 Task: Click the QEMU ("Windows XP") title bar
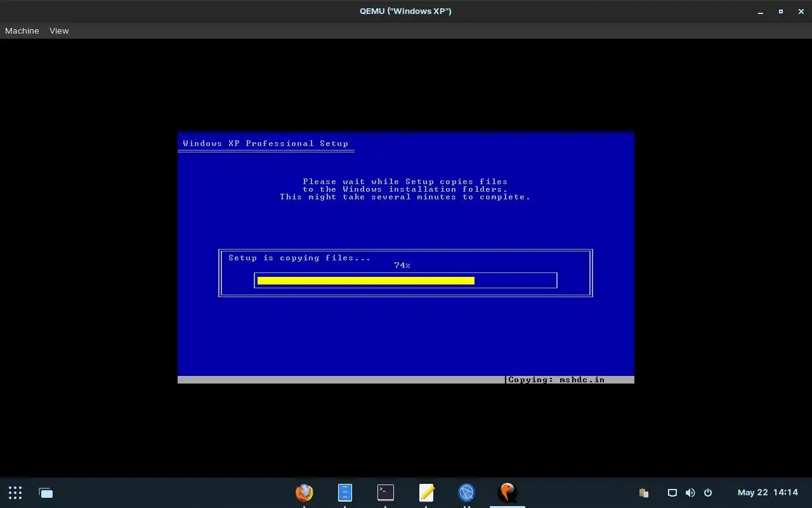pyautogui.click(x=406, y=11)
